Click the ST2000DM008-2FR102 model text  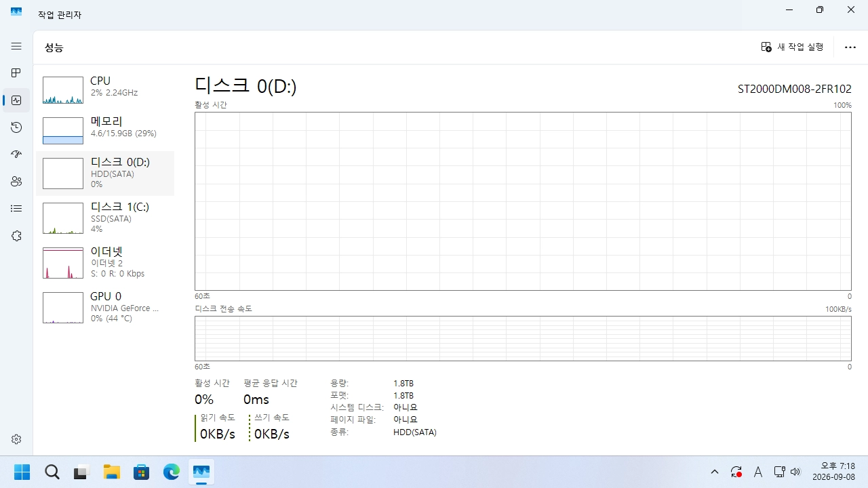[795, 89]
